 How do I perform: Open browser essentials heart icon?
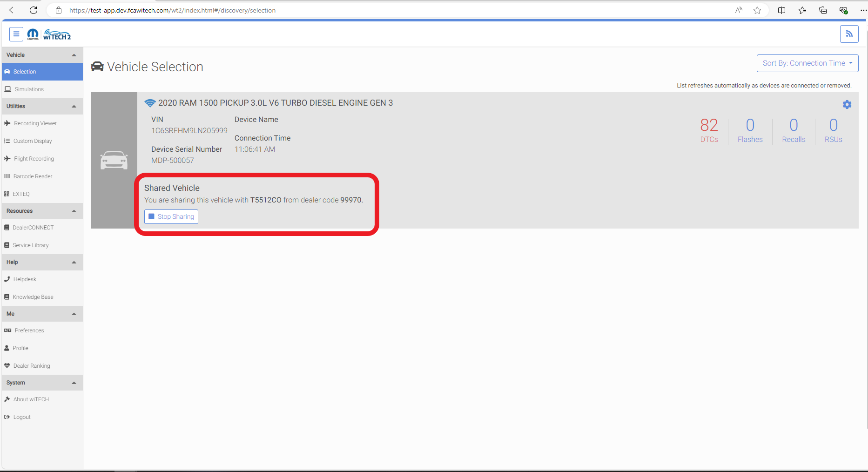point(843,10)
